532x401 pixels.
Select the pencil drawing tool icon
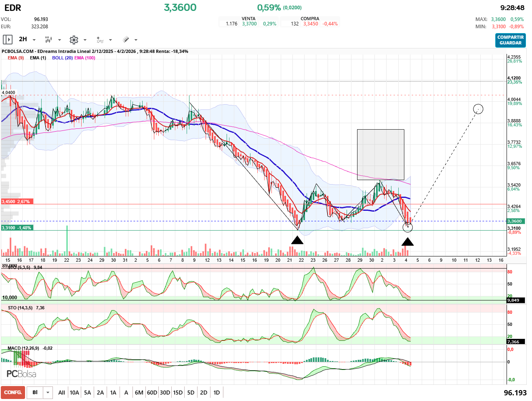(126, 40)
